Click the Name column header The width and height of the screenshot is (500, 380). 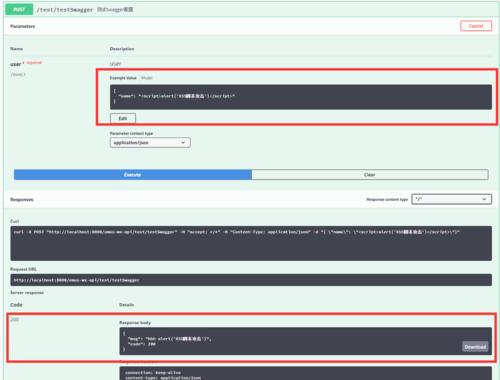(16, 49)
